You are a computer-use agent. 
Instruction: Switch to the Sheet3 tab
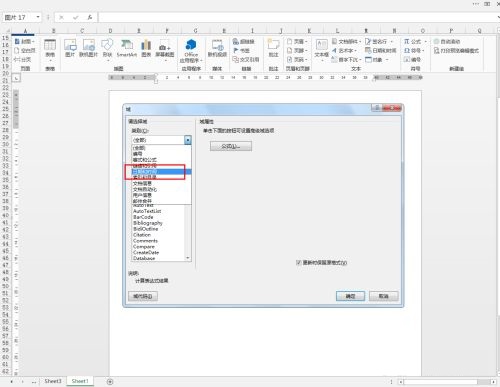53,381
